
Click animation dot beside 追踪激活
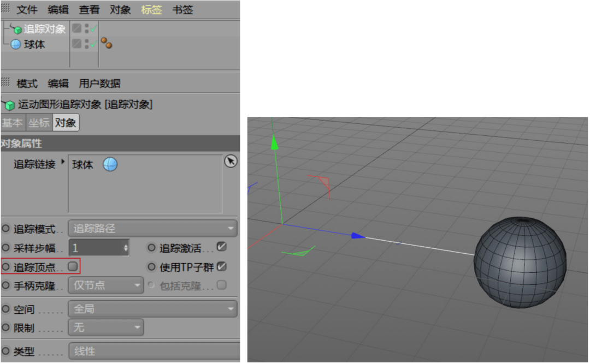[151, 247]
